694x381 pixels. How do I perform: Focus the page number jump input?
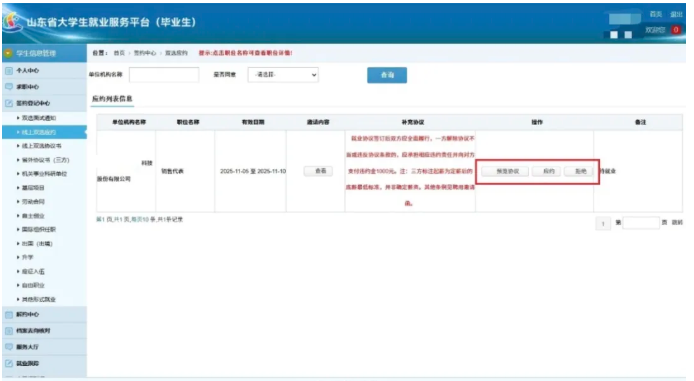pos(641,223)
